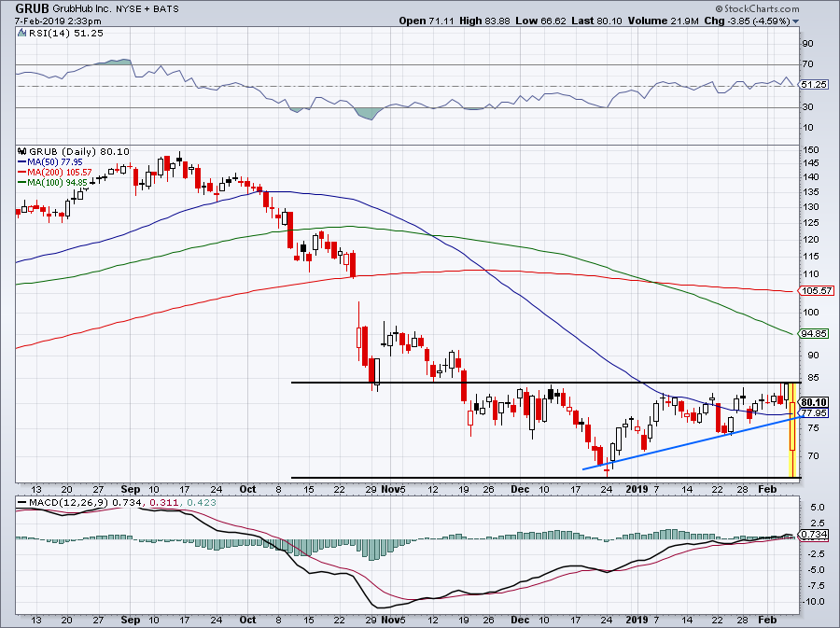
Task: Click the RSI(14) legend icon
Action: [22, 34]
